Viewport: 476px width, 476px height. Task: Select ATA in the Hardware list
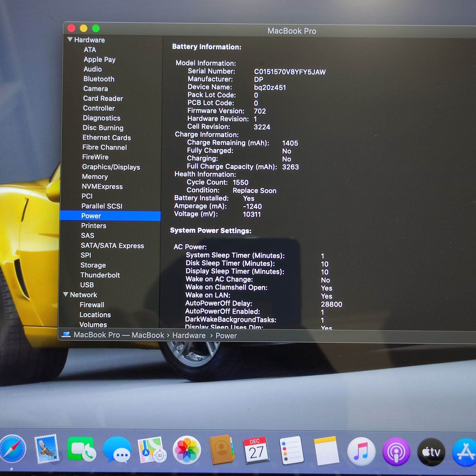click(90, 50)
